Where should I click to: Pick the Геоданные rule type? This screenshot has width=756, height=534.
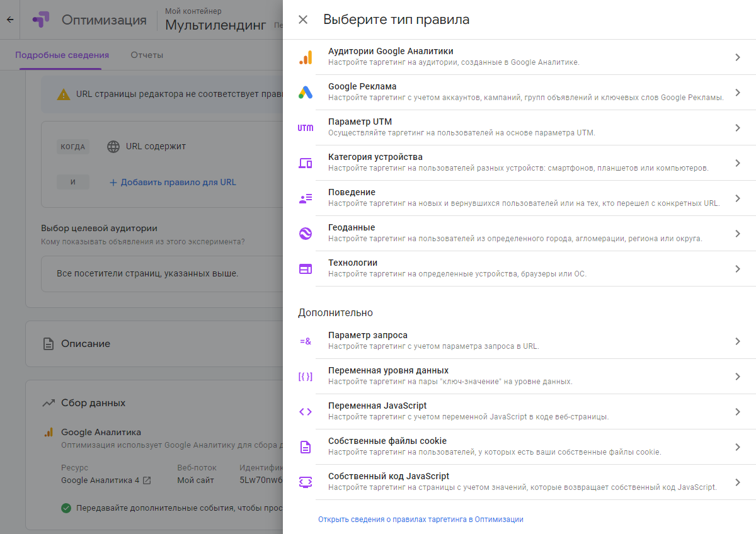519,234
